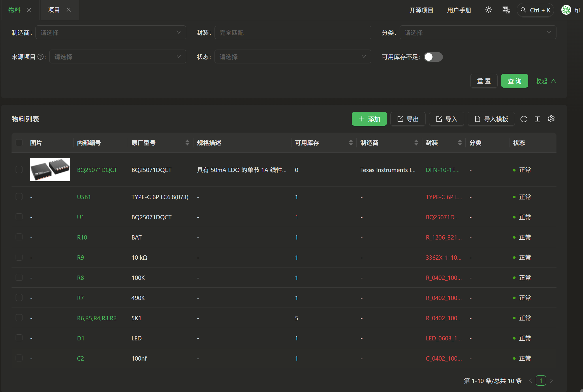Open the 制造商 filter dropdown

(111, 33)
